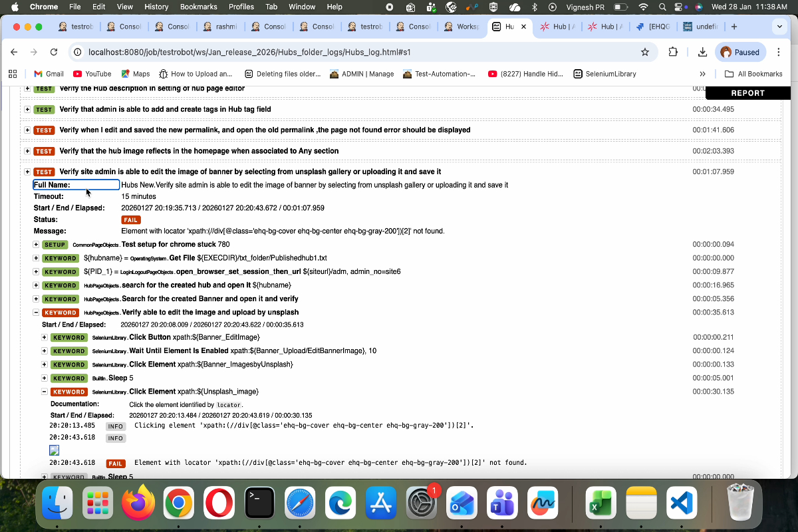Open the Chrome apps grid shortcut

click(12, 74)
